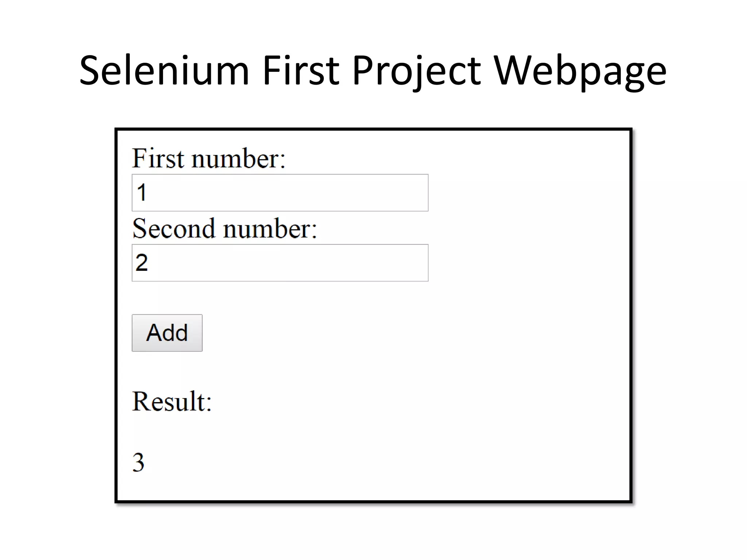Focus the First number input field

(x=280, y=192)
